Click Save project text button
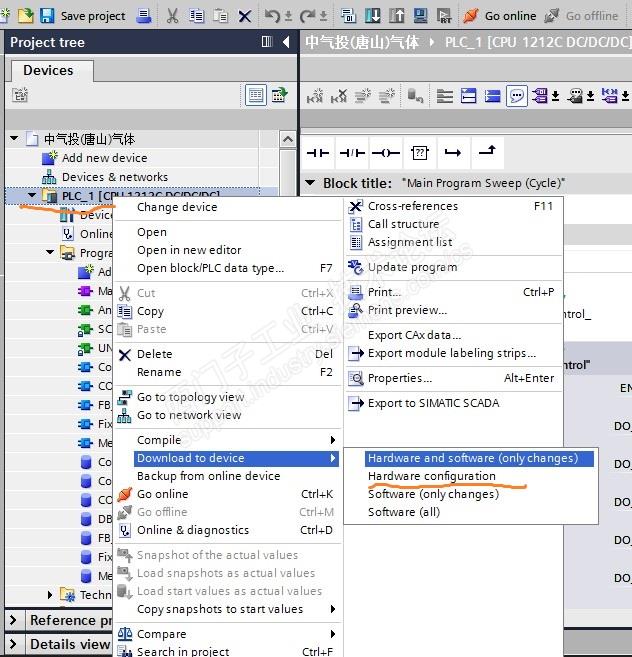 pyautogui.click(x=93, y=16)
